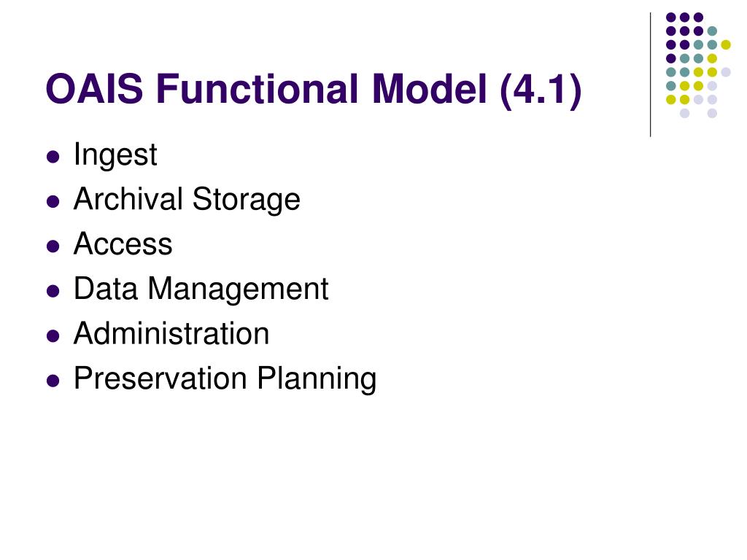Select the Ingest bullet text

point(115,155)
